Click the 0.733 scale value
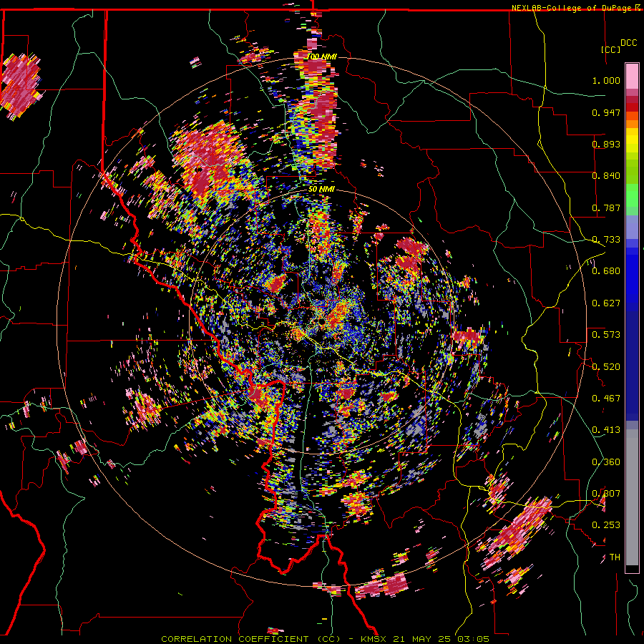 pyautogui.click(x=606, y=239)
